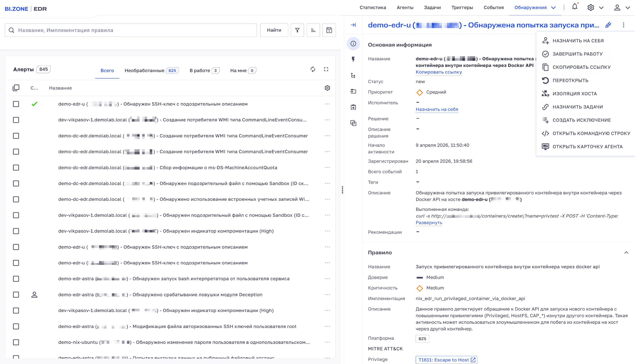635x364 pixels.
Task: Open the Обнаружения dropdown chevron
Action: tap(554, 8)
